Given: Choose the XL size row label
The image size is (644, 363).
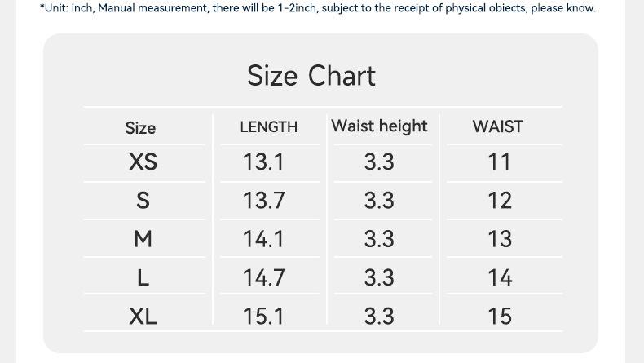Looking at the screenshot, I should 143,317.
